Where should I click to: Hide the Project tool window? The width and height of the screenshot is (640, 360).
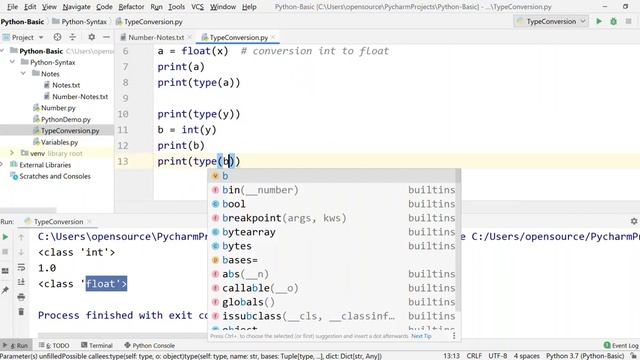coord(106,37)
